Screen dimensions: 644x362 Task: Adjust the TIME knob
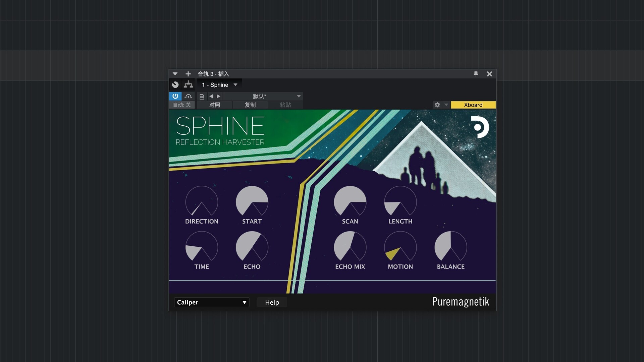point(202,246)
